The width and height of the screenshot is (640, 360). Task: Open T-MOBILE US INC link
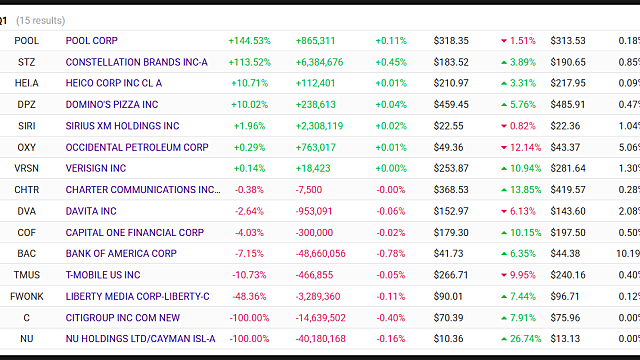pyautogui.click(x=103, y=275)
